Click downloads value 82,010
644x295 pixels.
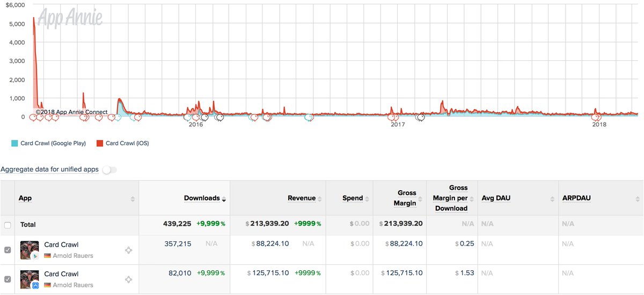pos(180,273)
